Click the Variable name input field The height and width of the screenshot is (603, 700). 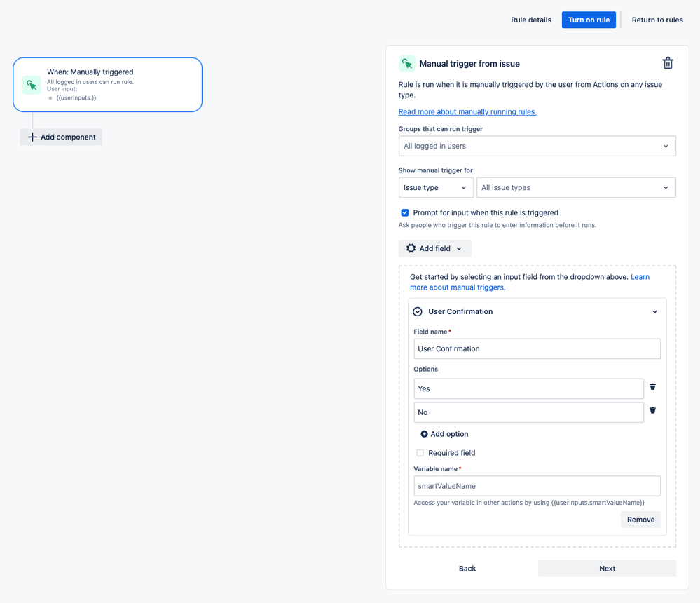point(537,486)
